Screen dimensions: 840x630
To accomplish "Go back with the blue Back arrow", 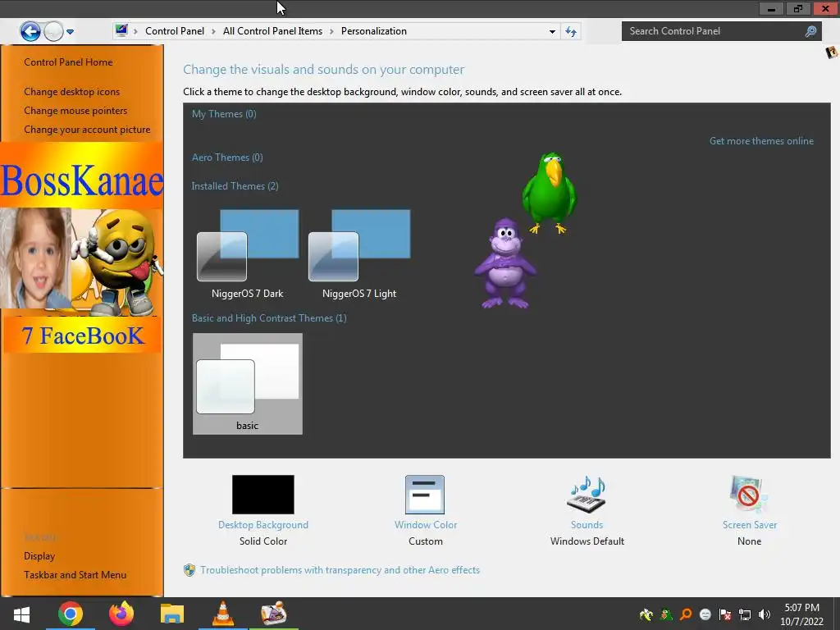I will click(x=30, y=32).
